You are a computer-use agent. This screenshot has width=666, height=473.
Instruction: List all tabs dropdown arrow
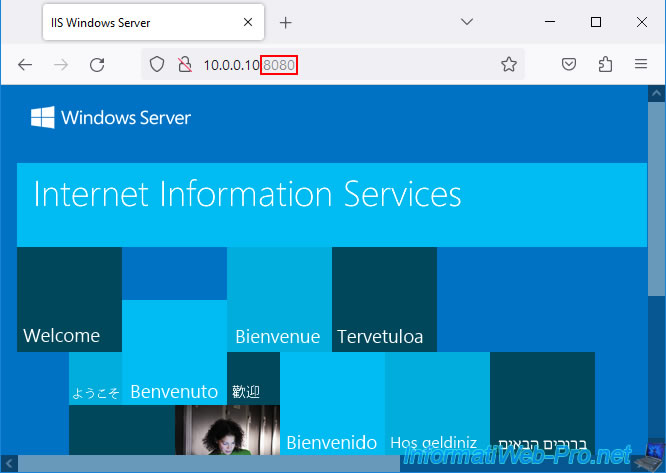point(467,22)
